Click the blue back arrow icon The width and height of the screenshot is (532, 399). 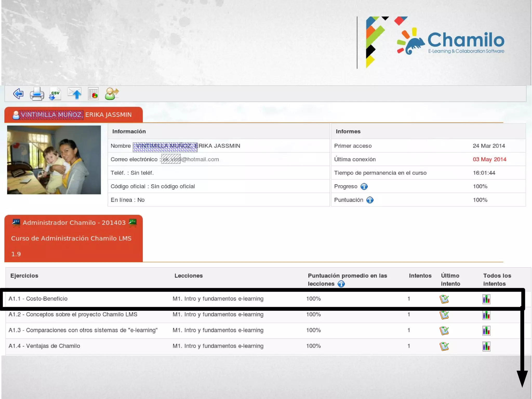point(18,94)
